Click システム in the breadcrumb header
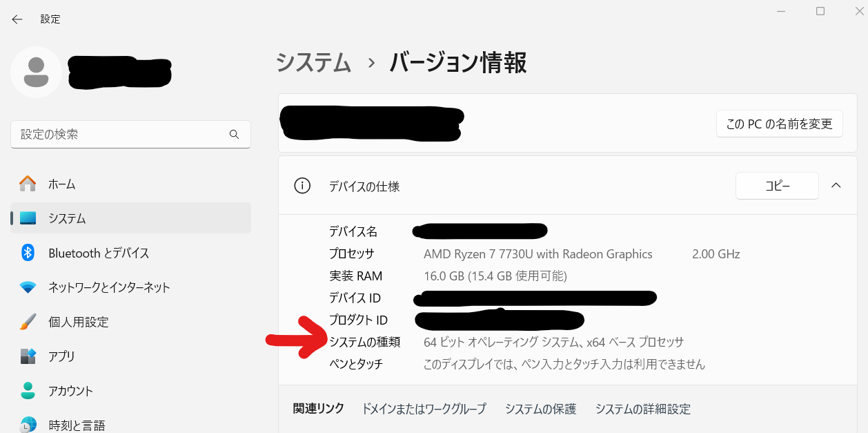Image resolution: width=868 pixels, height=433 pixels. [314, 63]
